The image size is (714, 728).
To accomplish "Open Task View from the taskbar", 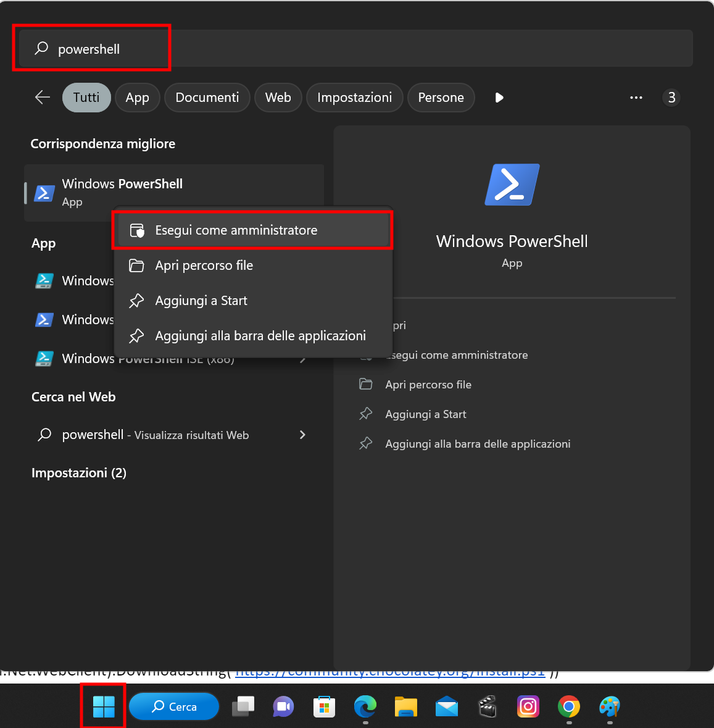I will [243, 706].
